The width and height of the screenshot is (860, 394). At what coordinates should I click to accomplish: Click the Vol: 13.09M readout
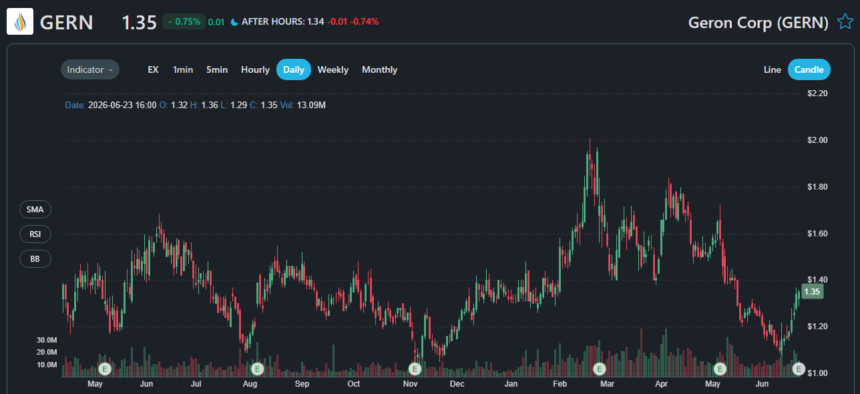pos(303,105)
